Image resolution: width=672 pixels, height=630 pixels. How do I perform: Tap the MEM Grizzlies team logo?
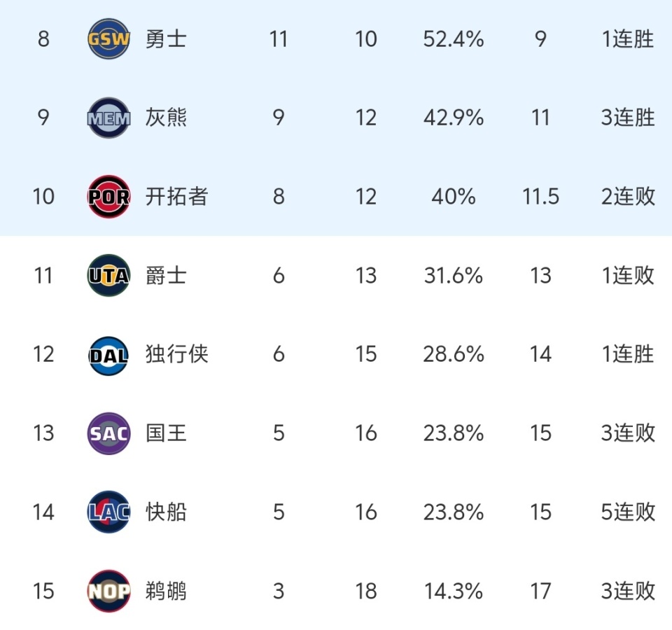click(x=109, y=118)
